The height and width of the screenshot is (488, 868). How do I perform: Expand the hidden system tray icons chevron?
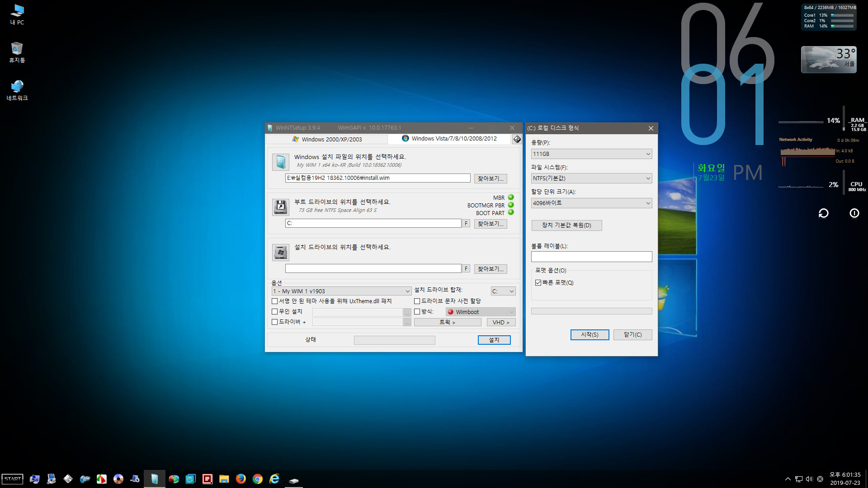[x=788, y=479]
